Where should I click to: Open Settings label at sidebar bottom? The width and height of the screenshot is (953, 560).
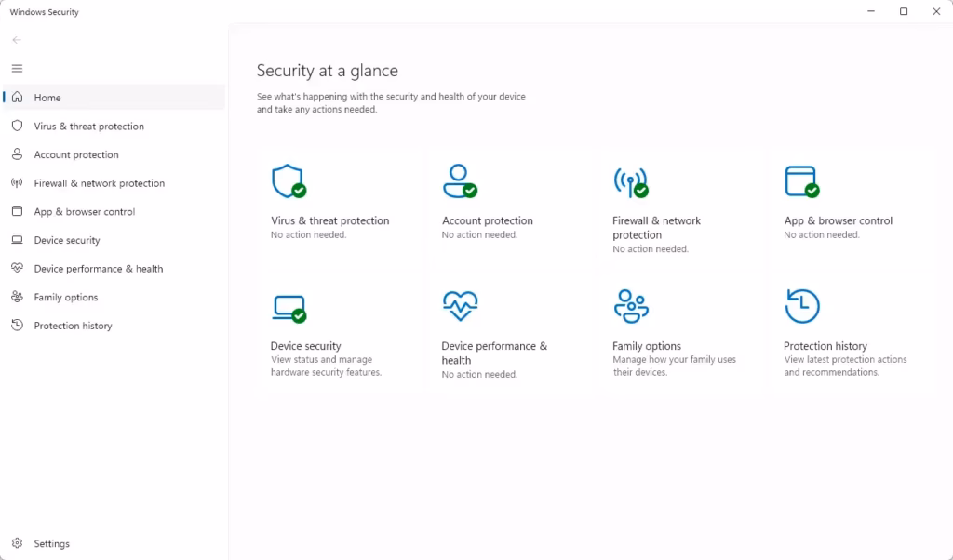52,543
